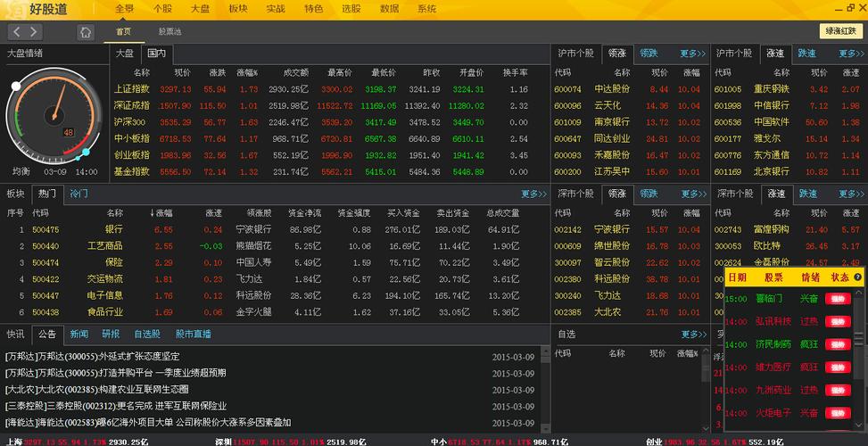Expand 更多>> in hot sector panel

pos(533,194)
